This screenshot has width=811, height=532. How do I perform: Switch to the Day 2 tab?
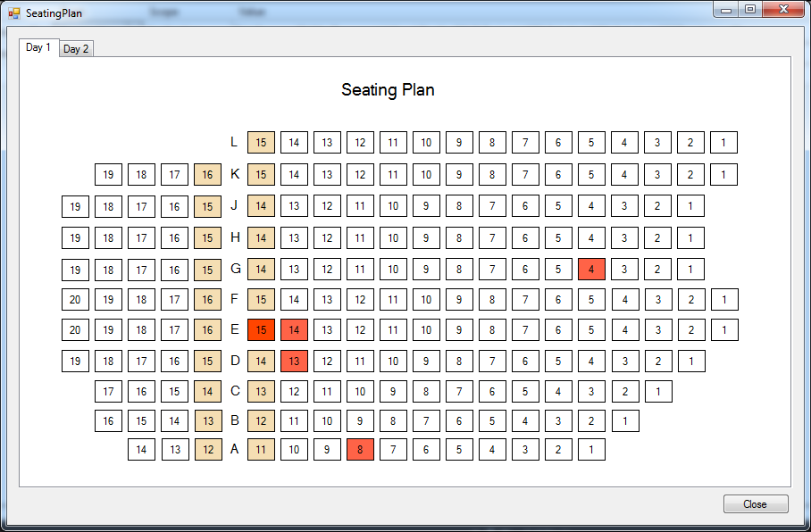coord(76,49)
